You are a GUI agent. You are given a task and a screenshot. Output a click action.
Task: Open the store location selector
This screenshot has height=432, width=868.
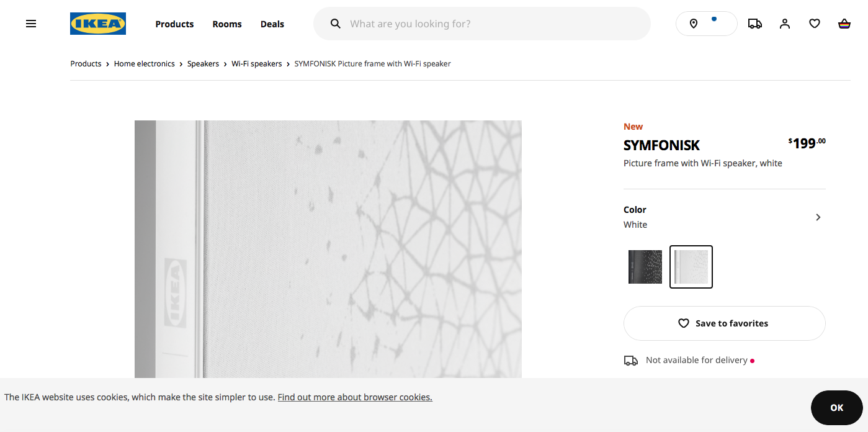click(706, 24)
